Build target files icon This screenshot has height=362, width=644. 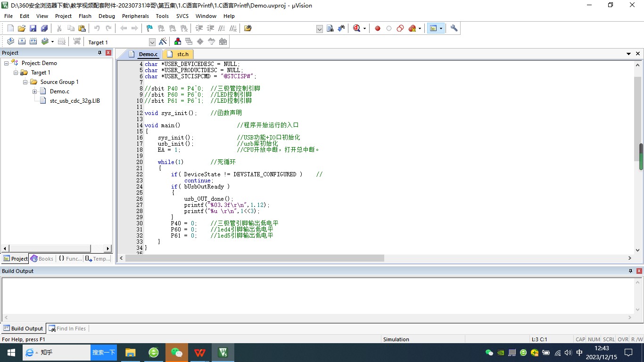tap(22, 41)
